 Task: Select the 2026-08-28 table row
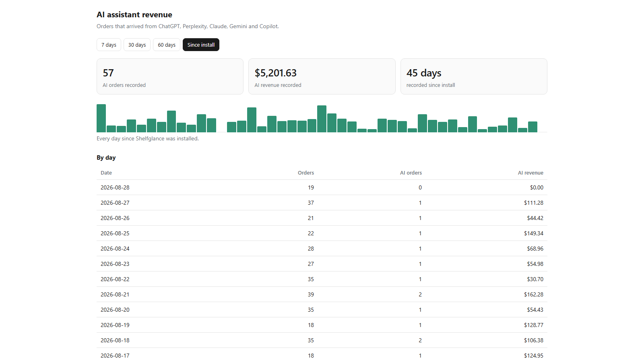pyautogui.click(x=322, y=187)
